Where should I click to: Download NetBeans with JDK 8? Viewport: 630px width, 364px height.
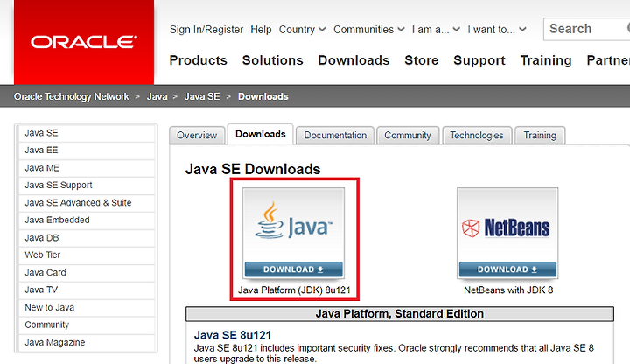[x=507, y=269]
